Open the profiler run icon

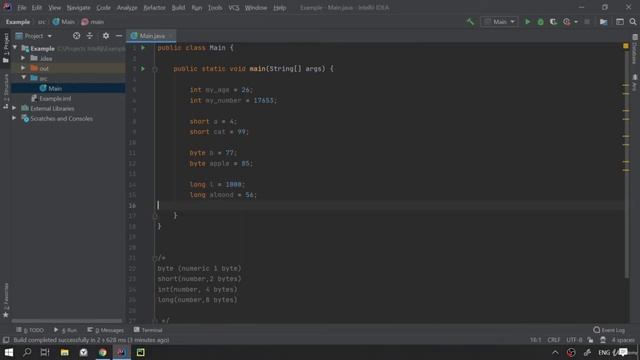coord(567,22)
